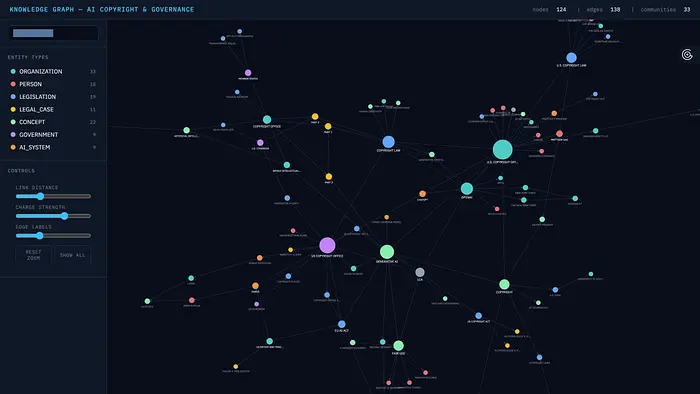Click the ENTITY TYPES section heading

(x=28, y=57)
